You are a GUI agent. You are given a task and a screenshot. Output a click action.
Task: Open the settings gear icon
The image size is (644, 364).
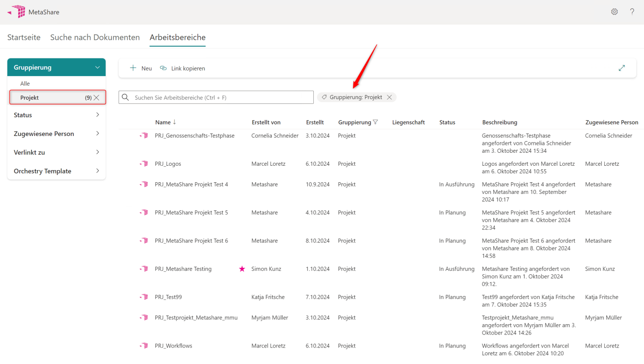click(x=614, y=12)
